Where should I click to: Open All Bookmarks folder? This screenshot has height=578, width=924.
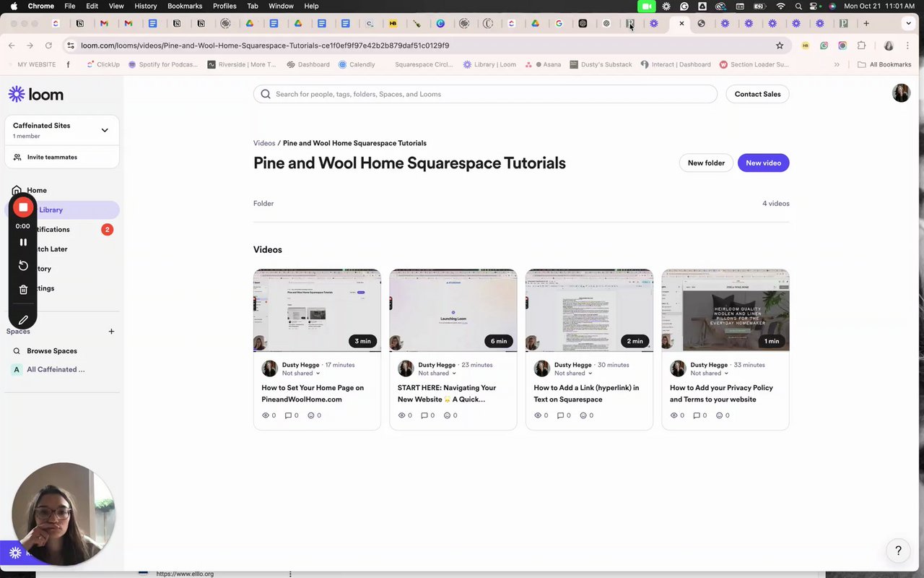tap(884, 64)
